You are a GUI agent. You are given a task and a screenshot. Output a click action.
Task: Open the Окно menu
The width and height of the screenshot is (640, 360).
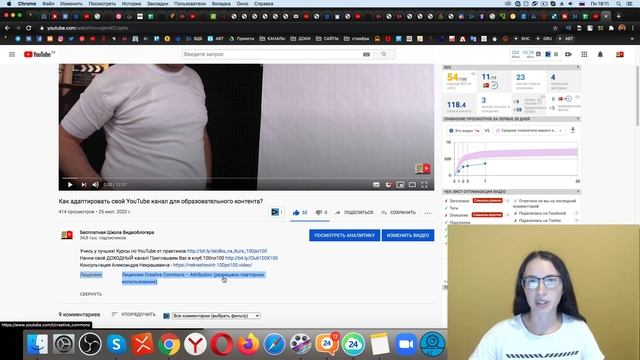242,4
